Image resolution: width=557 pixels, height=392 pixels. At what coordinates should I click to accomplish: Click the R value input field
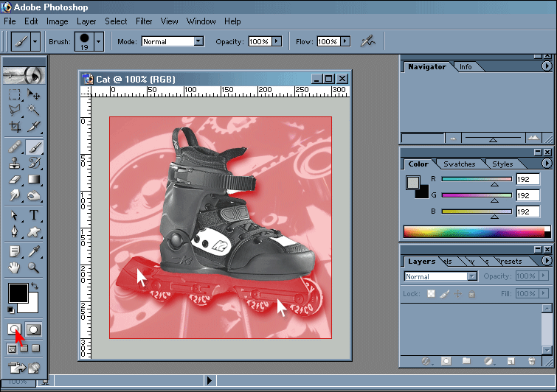point(527,179)
